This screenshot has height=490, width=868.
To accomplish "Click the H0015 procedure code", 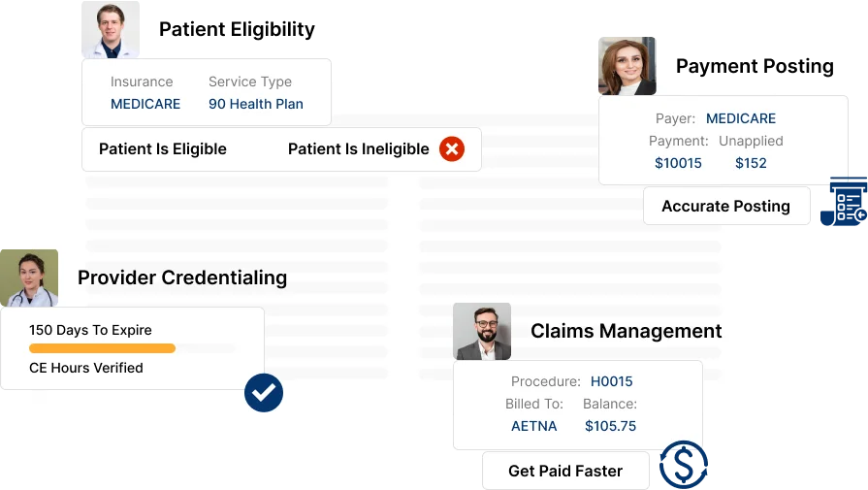I will pos(612,381).
